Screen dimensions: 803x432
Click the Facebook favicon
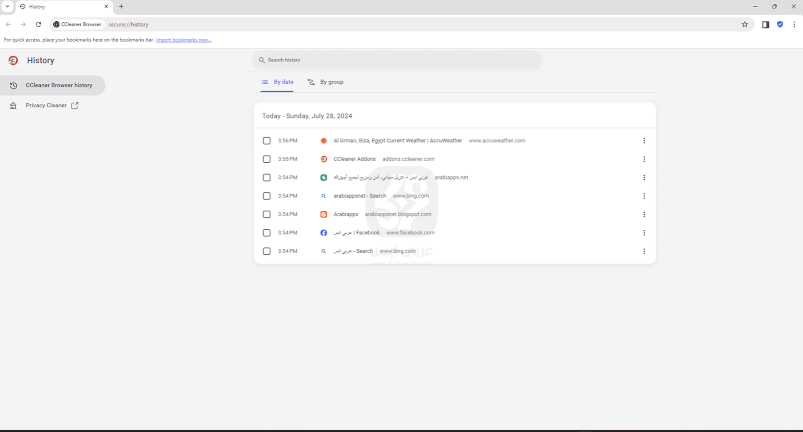pyautogui.click(x=324, y=233)
